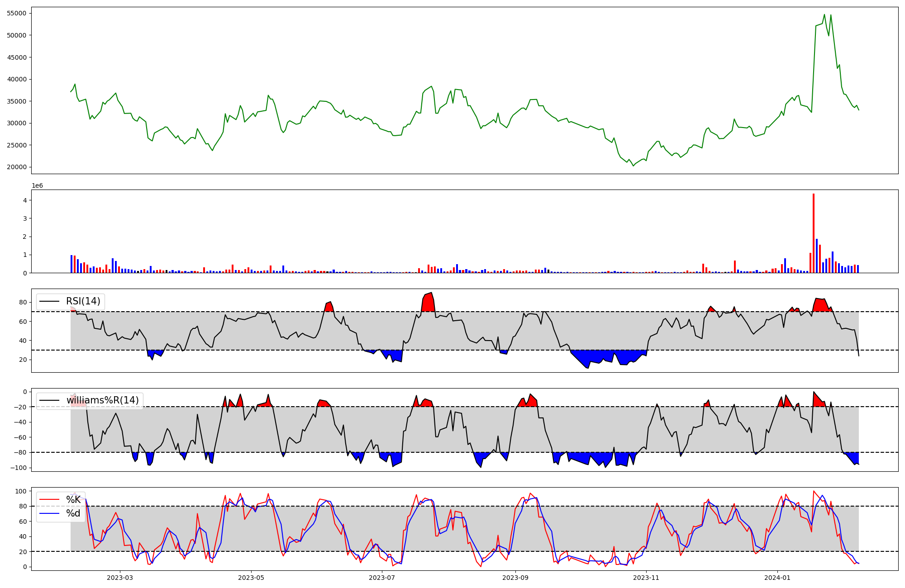Click the red line sample beside %K

tap(49, 500)
